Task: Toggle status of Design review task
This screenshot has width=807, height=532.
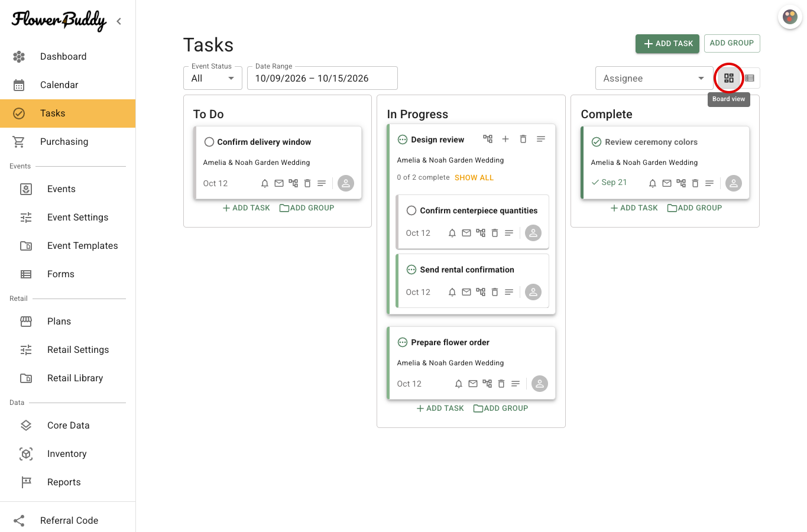Action: pos(403,140)
